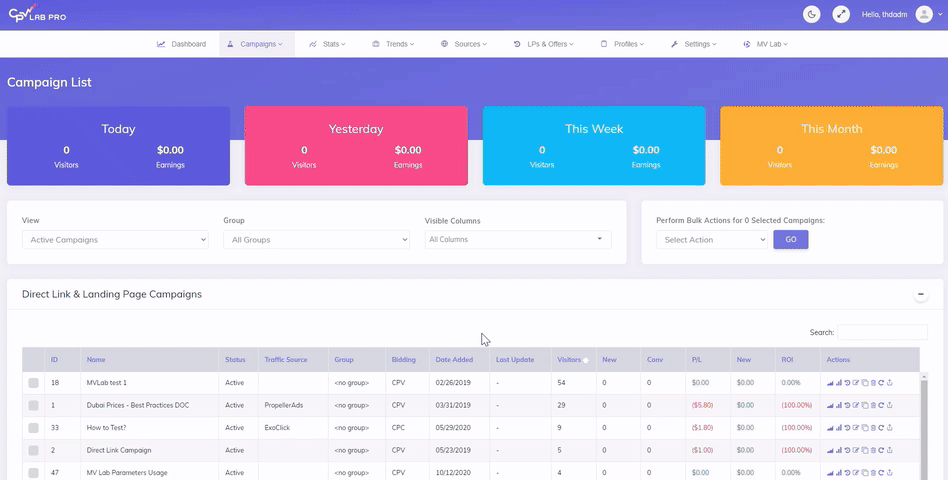948x480 pixels.
Task: Expand the Select Action bulk dropdown
Action: [x=711, y=240]
